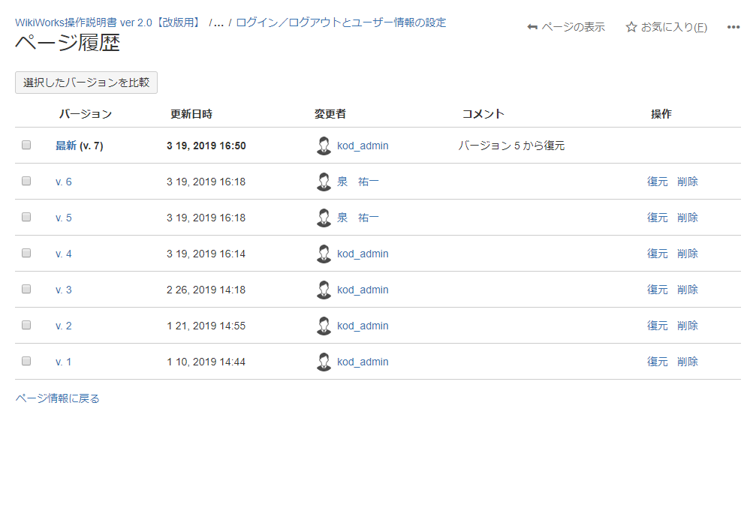The image size is (756, 532).
Task: Go back via ページ情報に戻る link
Action: coord(57,398)
